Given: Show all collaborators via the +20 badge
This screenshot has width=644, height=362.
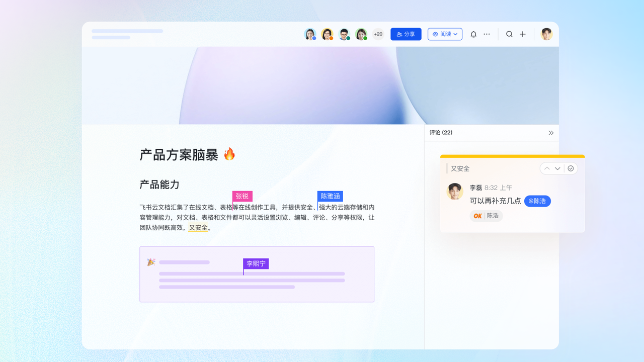Looking at the screenshot, I should pyautogui.click(x=378, y=34).
